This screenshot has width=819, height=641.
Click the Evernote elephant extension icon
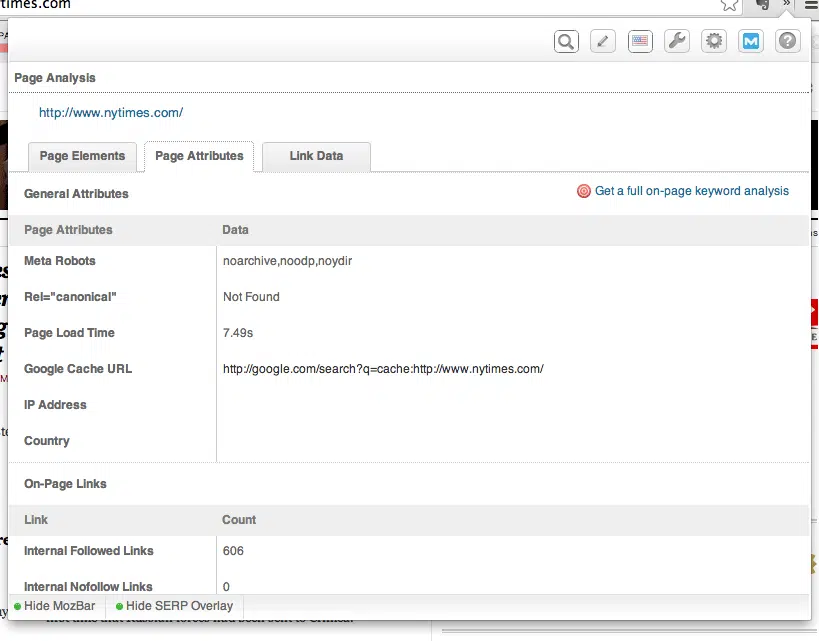pyautogui.click(x=763, y=5)
